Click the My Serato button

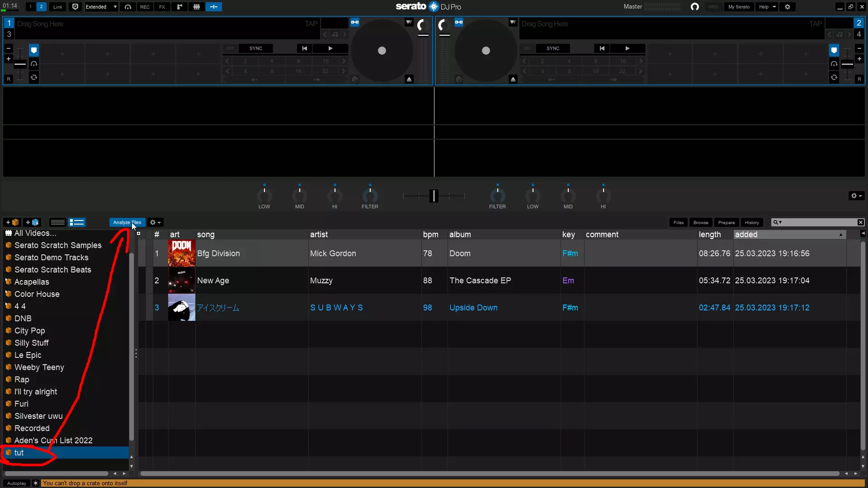(739, 7)
